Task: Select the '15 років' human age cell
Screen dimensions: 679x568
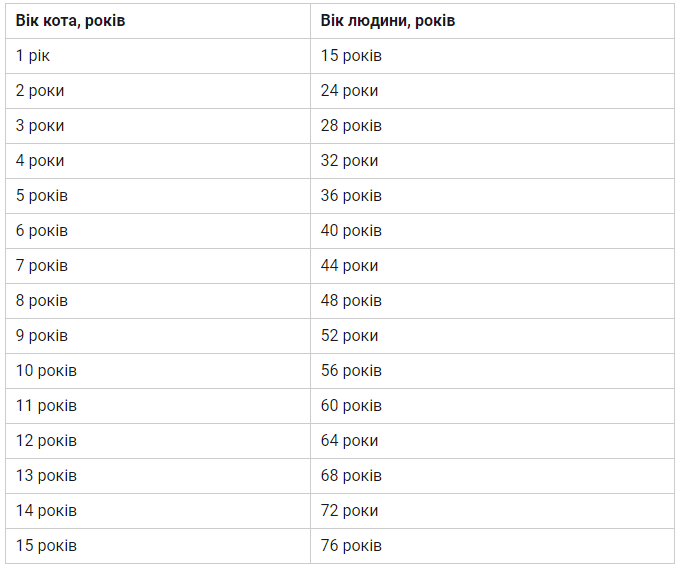Action: coord(351,56)
